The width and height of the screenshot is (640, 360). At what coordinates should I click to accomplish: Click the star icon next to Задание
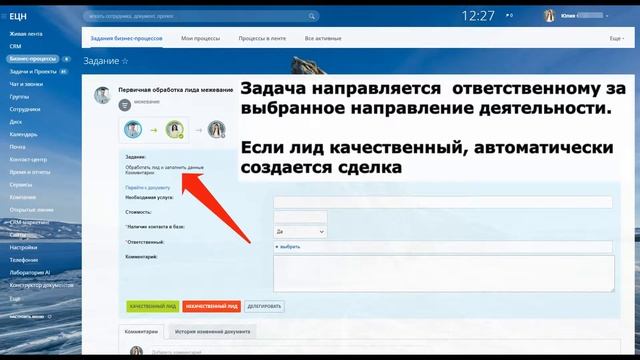(125, 61)
